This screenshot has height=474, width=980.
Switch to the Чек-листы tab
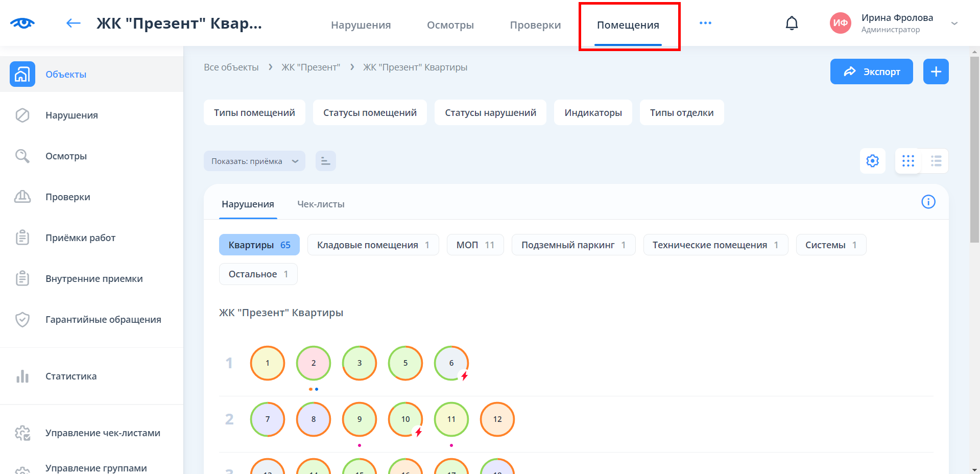point(321,204)
